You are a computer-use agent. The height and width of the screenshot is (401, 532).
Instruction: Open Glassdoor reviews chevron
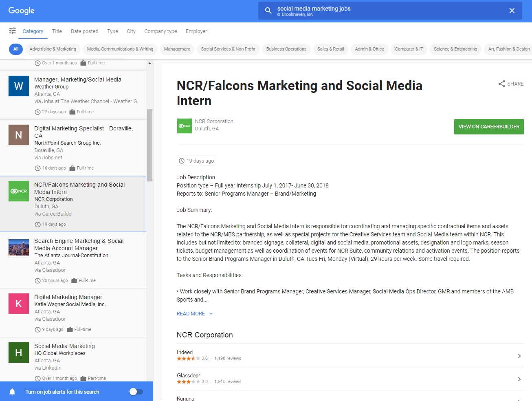(x=519, y=379)
